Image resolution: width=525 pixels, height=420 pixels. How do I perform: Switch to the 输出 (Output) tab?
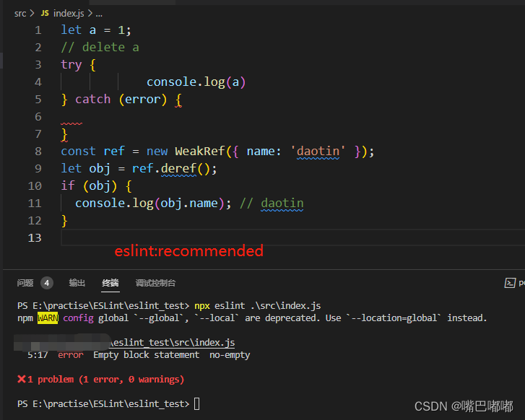[77, 283]
